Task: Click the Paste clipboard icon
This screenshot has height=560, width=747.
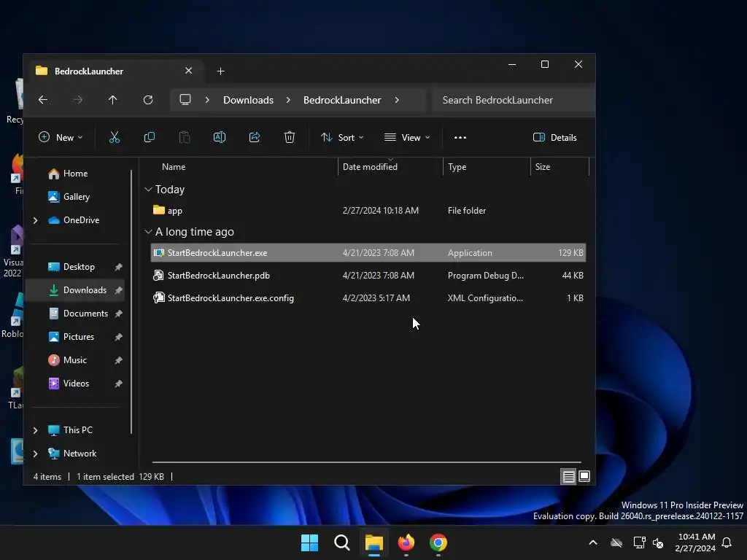Action: coord(185,138)
